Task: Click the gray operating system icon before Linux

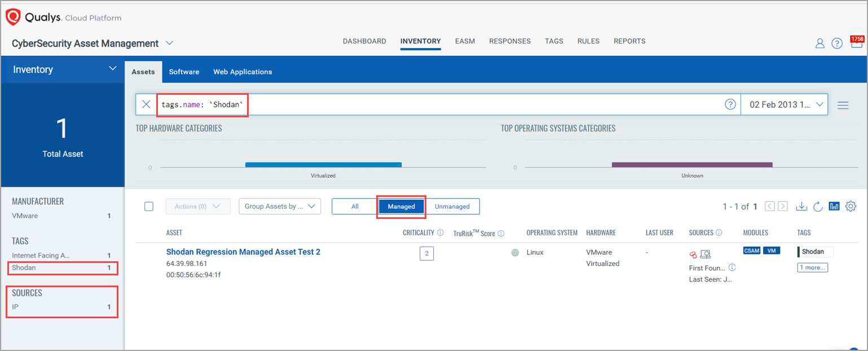Action: [x=515, y=253]
